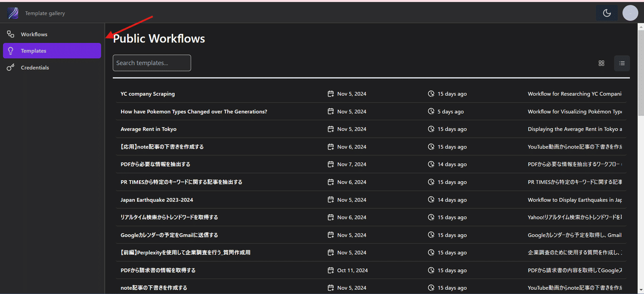
Task: Click calendar icon beside Oct 11, 2024
Action: (331, 270)
